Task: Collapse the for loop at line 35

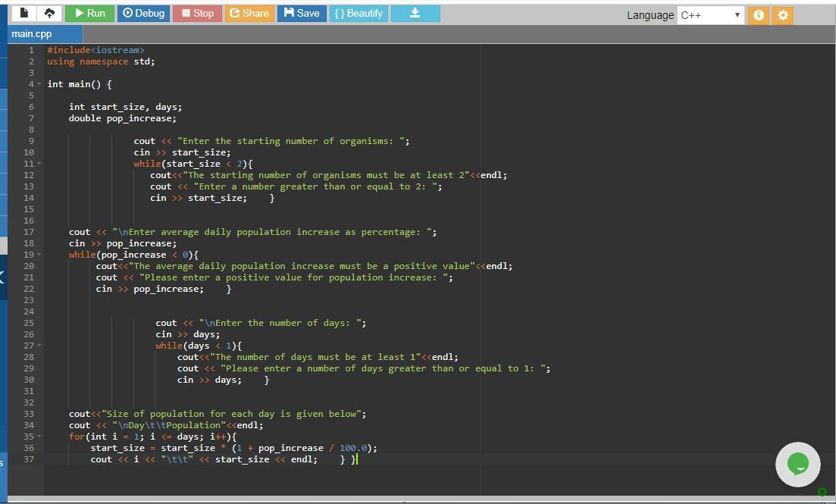Action: (x=39, y=437)
